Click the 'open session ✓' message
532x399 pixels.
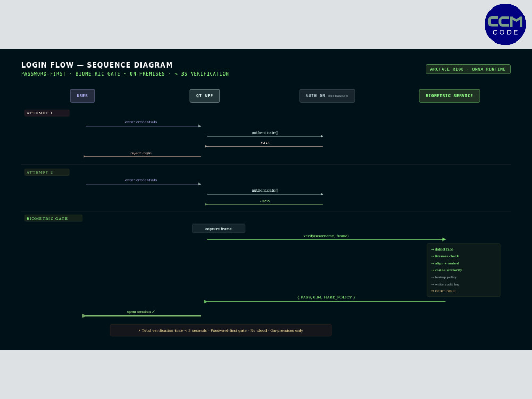(x=141, y=311)
